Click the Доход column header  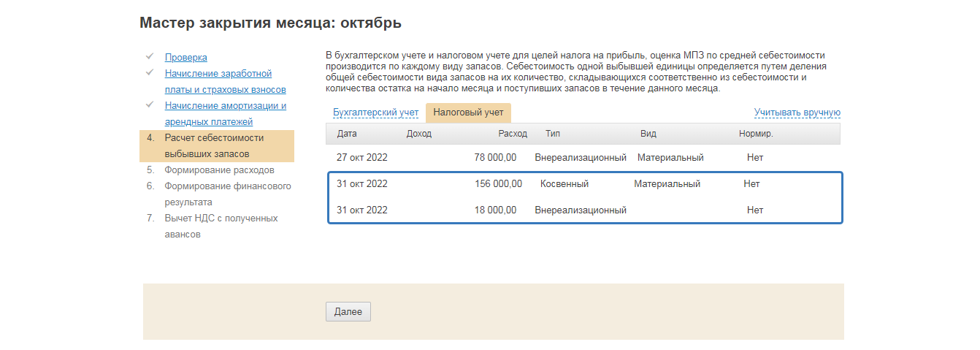tap(418, 134)
